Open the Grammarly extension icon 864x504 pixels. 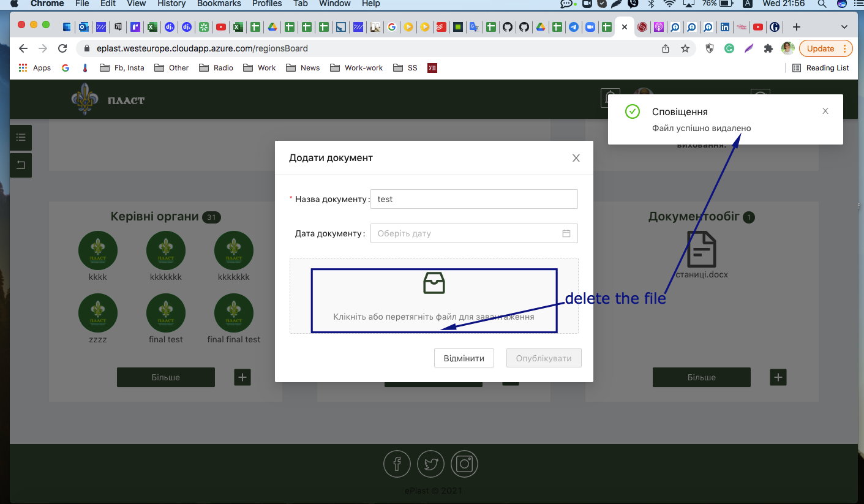(729, 48)
